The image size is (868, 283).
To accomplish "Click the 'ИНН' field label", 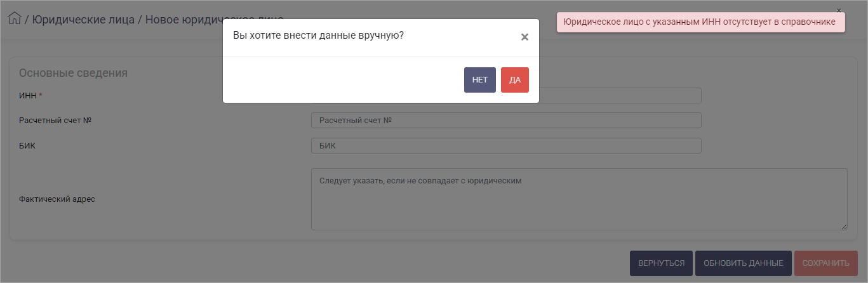I will click(x=28, y=95).
